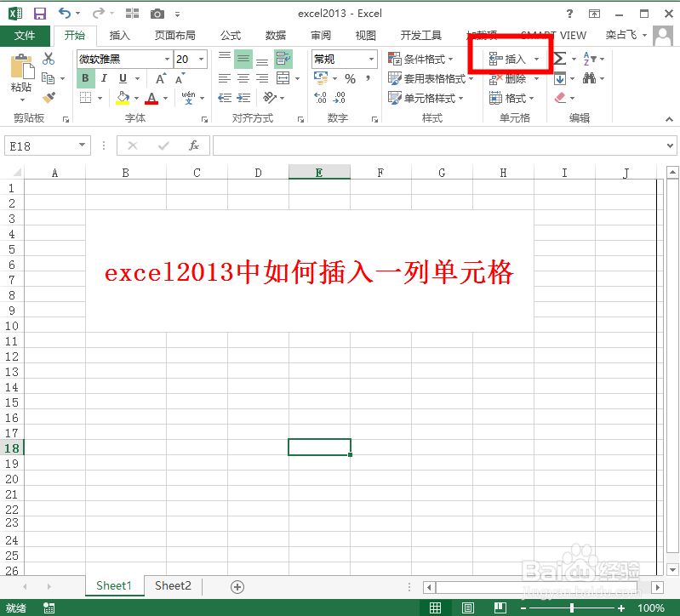The height and width of the screenshot is (616, 680).
Task: Open 单元格样式 cell styles menu
Action: [x=426, y=98]
